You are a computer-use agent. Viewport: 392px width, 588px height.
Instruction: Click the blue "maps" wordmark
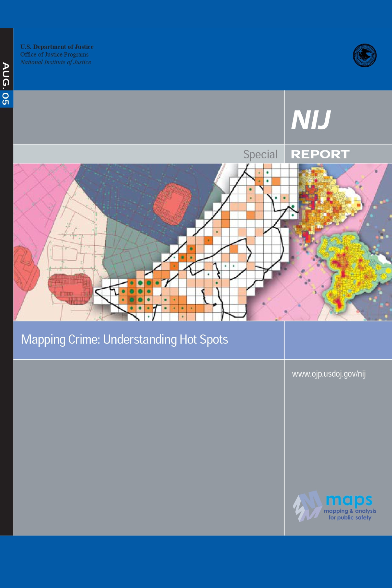coord(349,500)
